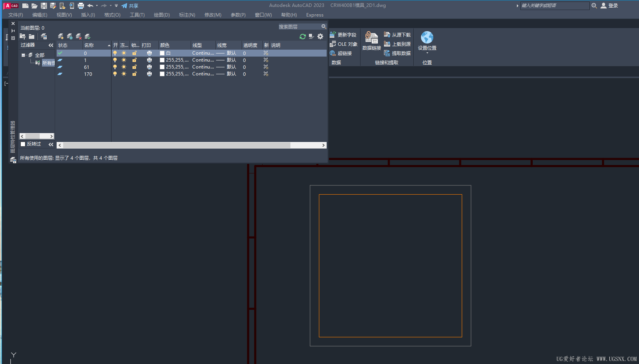
Task: Open the customize quick access toolbar dropdown
Action: 116,6
